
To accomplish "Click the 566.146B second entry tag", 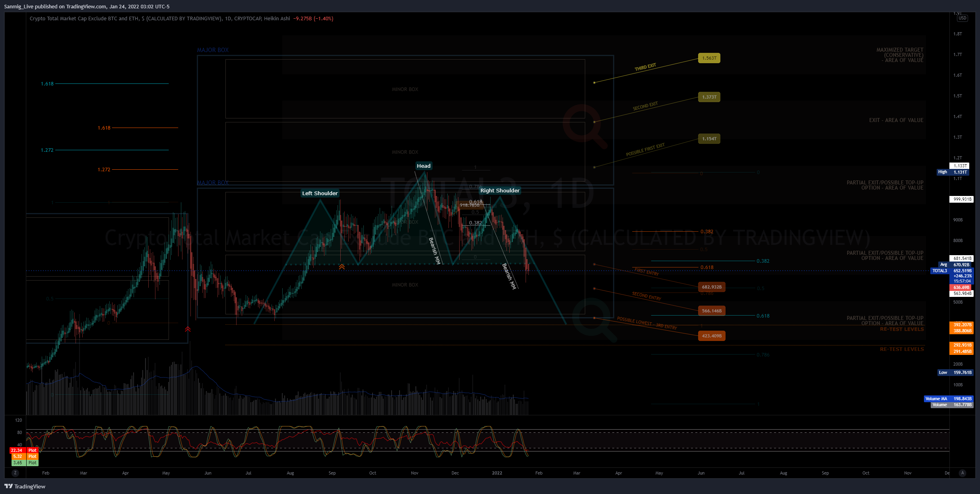I will pos(712,311).
